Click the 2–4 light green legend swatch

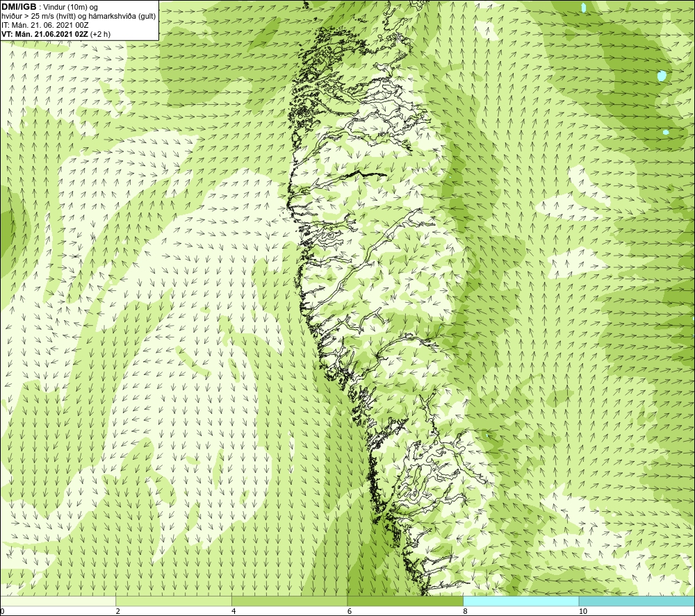pos(174,601)
